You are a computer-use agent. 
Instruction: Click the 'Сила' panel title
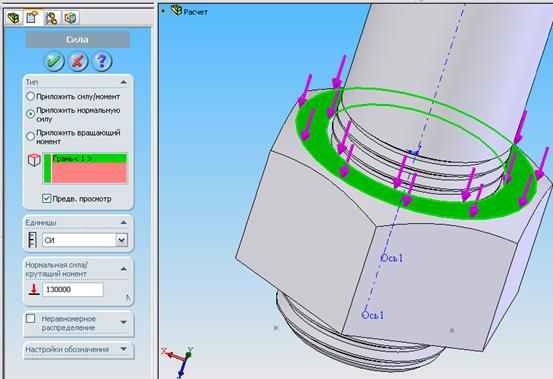[78, 39]
